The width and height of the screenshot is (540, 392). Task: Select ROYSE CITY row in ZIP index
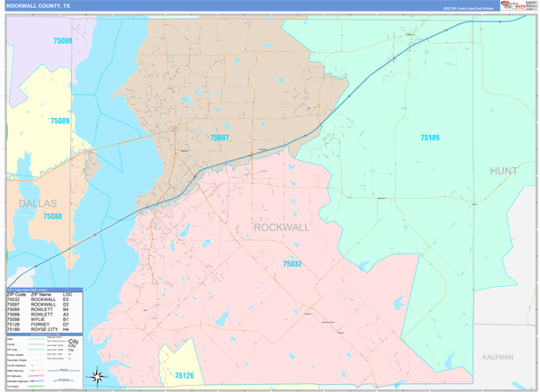coord(43,330)
